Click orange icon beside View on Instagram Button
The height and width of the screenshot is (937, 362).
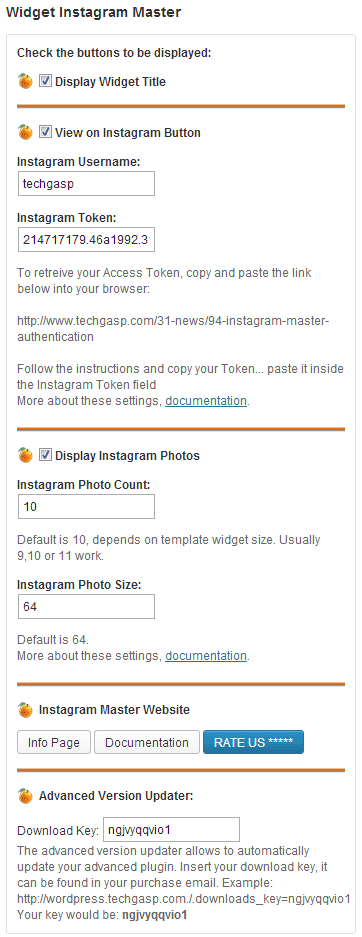[25, 132]
